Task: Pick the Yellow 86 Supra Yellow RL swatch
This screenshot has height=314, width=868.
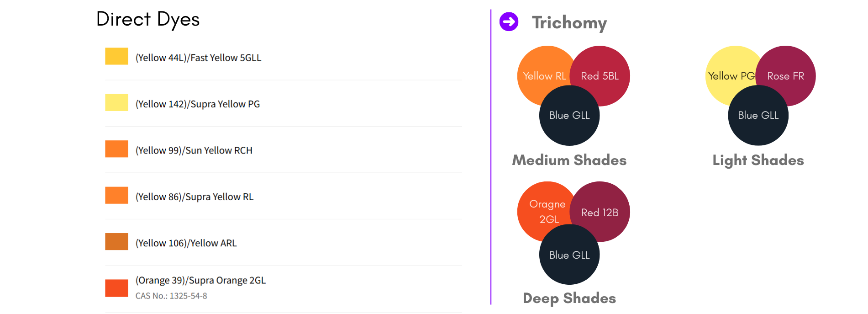Action: point(116,195)
